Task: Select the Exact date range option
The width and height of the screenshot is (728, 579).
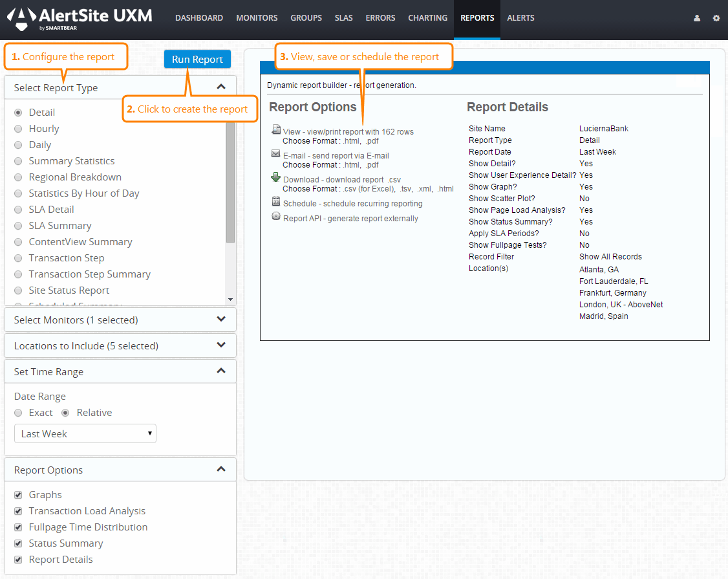Action: [18, 413]
